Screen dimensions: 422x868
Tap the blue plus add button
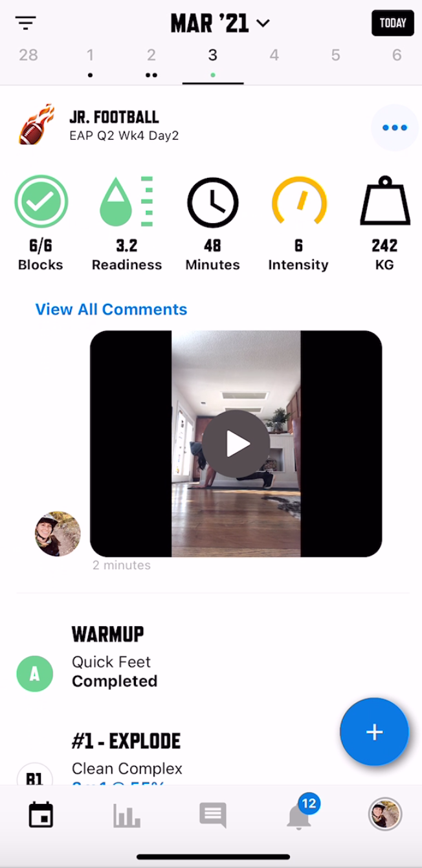tap(374, 732)
